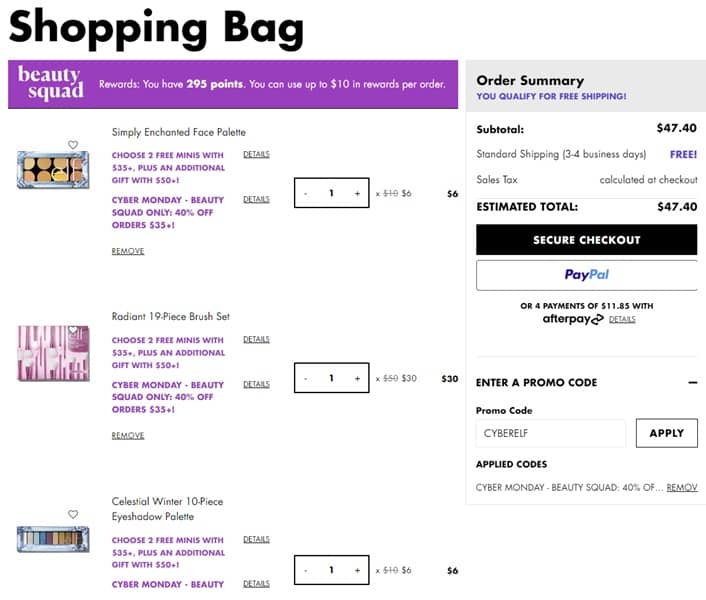Image resolution: width=706 pixels, height=600 pixels.
Task: Apply the promo code
Action: point(666,433)
